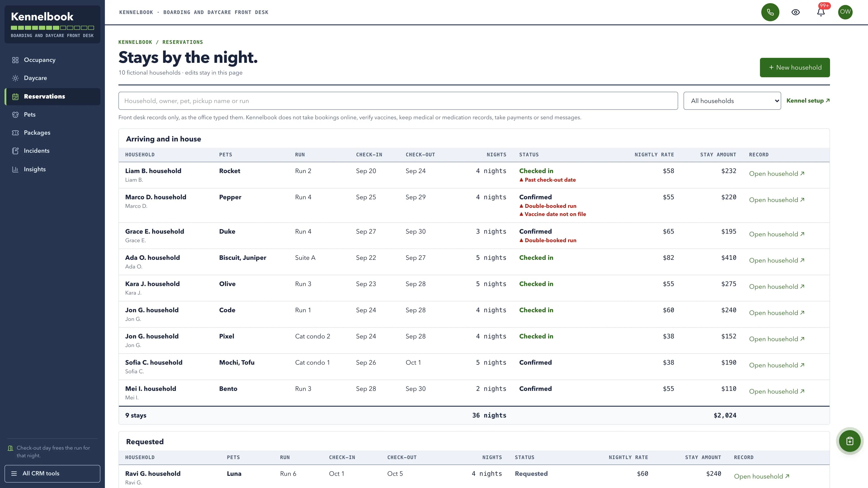
Task: Click the Kennelbook logo in sidebar
Action: point(42,16)
